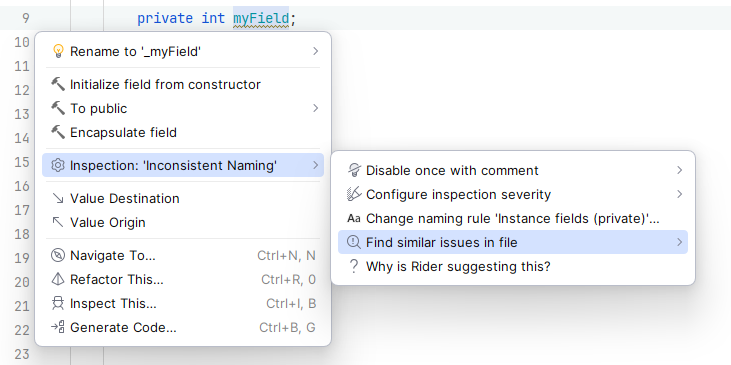Expand the Configure inspection severity chevron
731x365 pixels.
(x=680, y=194)
